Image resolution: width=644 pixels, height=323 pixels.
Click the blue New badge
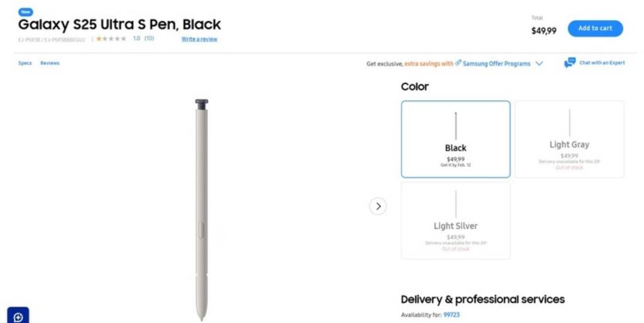[x=25, y=12]
